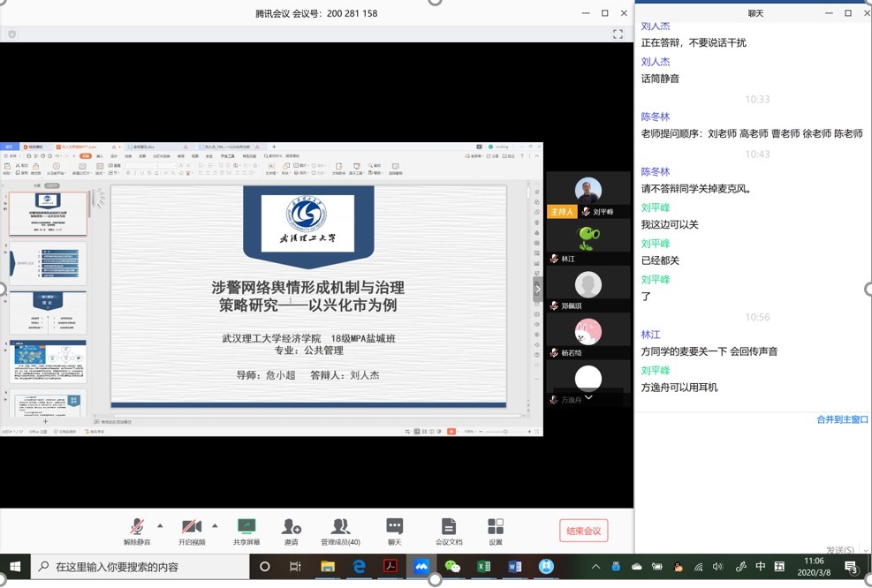Select first slide thumbnail in shared presentation
Image resolution: width=872 pixels, height=588 pixels.
pyautogui.click(x=48, y=215)
